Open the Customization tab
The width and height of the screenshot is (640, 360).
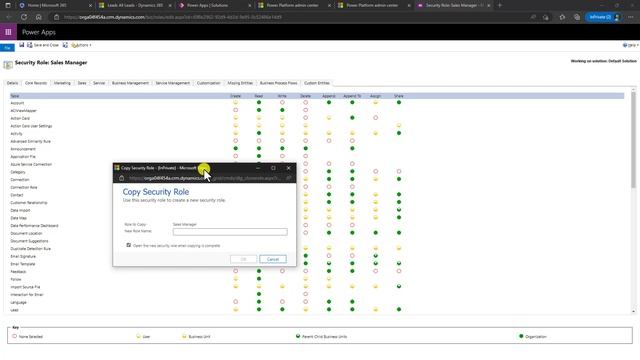click(209, 83)
